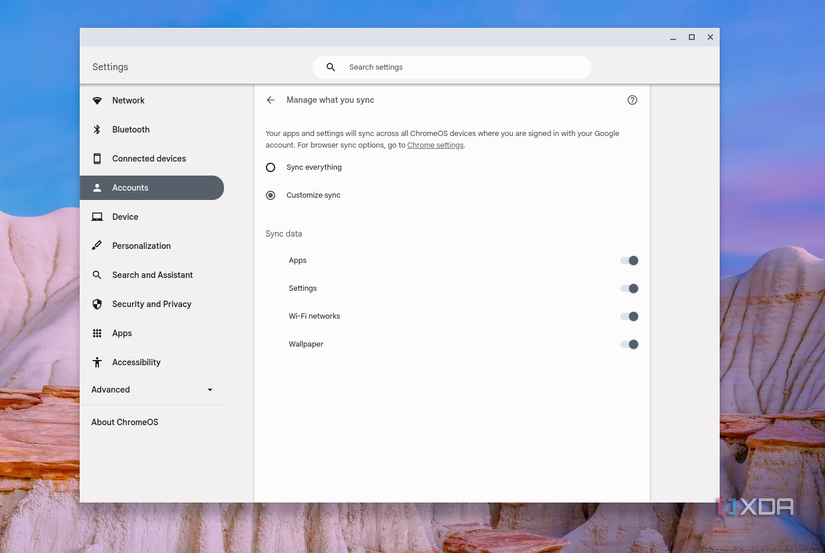The image size is (825, 553).
Task: Click the Connected devices phone icon
Action: [97, 158]
